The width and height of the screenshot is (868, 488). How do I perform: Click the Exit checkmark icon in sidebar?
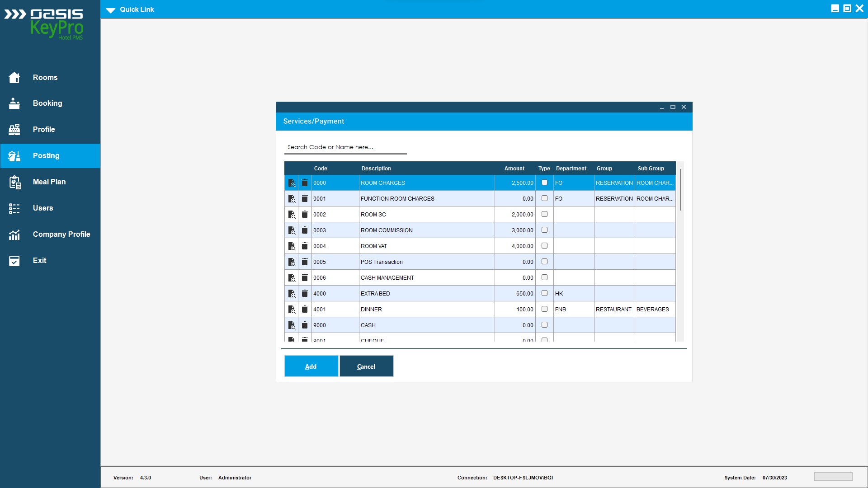click(x=14, y=261)
